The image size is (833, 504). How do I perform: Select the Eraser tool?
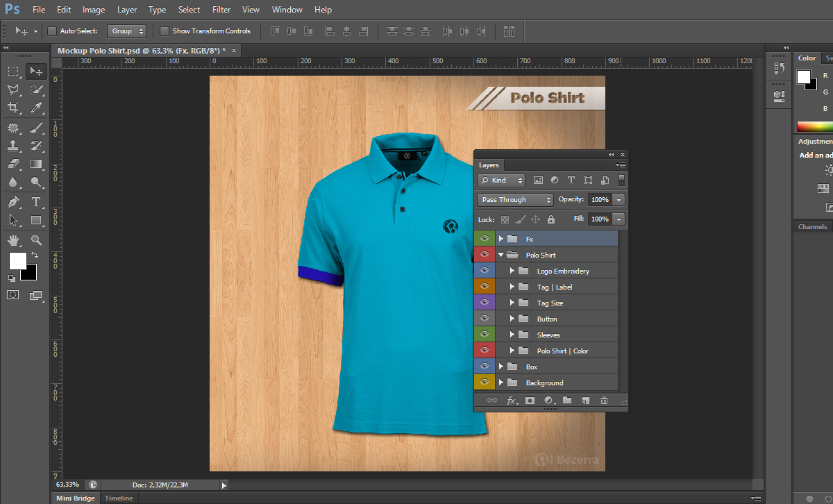[x=13, y=165]
